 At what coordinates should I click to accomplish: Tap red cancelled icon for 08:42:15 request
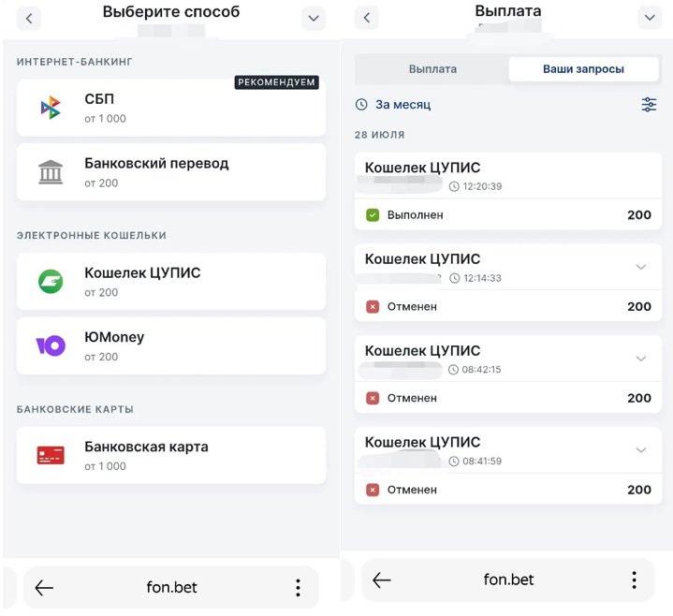373,398
